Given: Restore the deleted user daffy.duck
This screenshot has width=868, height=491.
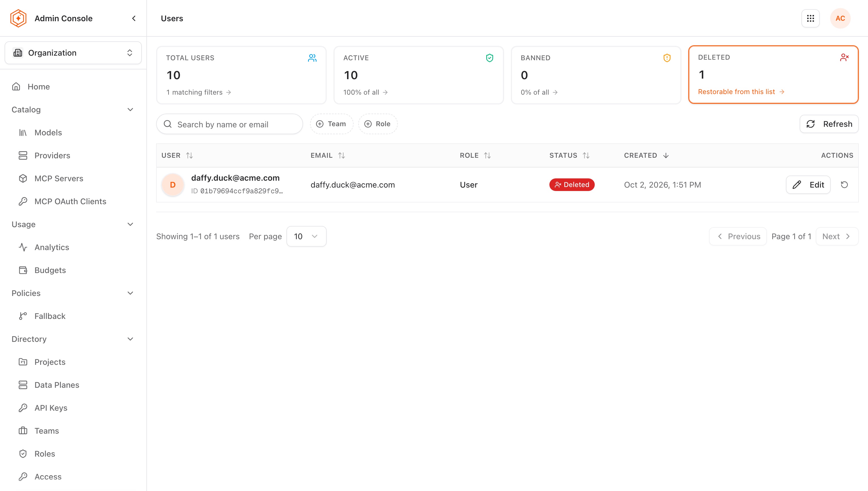Looking at the screenshot, I should click(844, 184).
